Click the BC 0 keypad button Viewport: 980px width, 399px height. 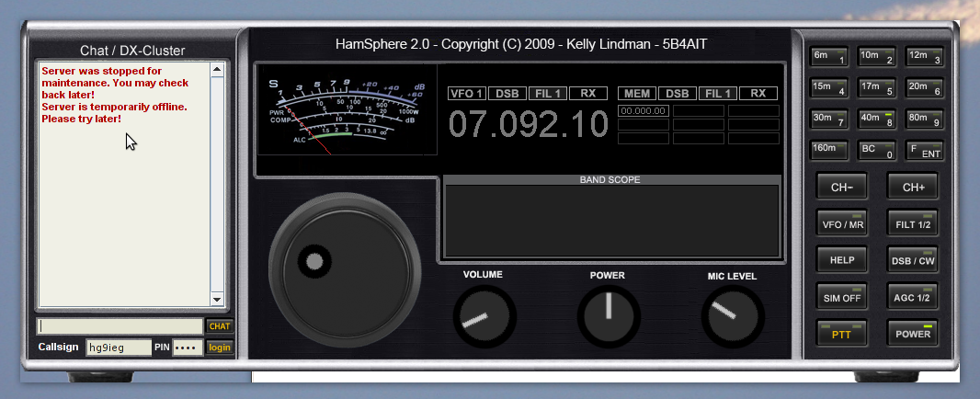tap(876, 150)
